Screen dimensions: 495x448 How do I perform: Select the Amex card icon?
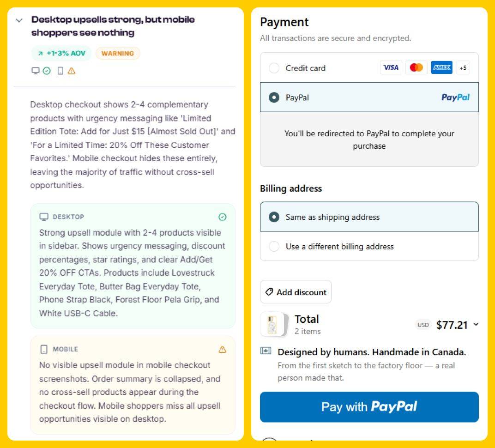(441, 67)
